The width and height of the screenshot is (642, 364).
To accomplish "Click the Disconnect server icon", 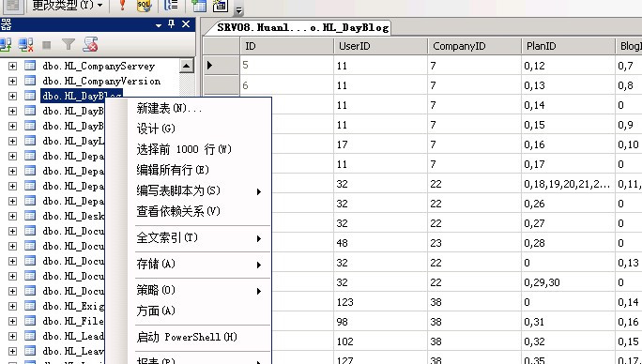I will pyautogui.click(x=25, y=44).
